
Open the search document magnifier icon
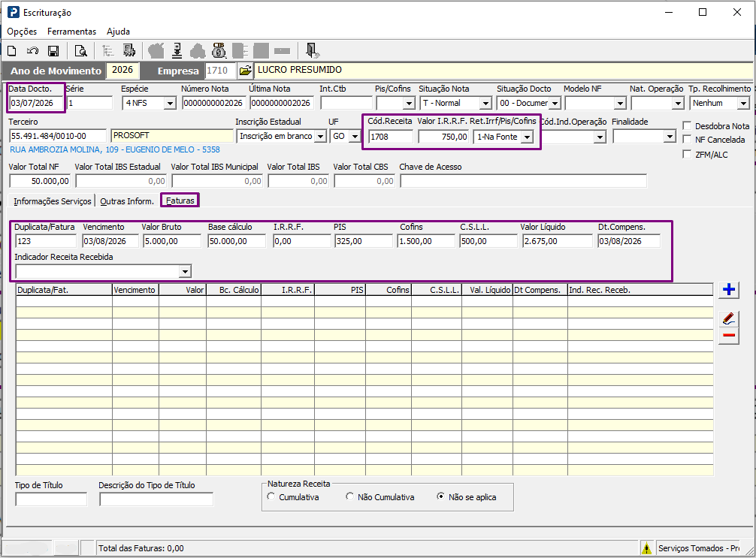pyautogui.click(x=80, y=50)
